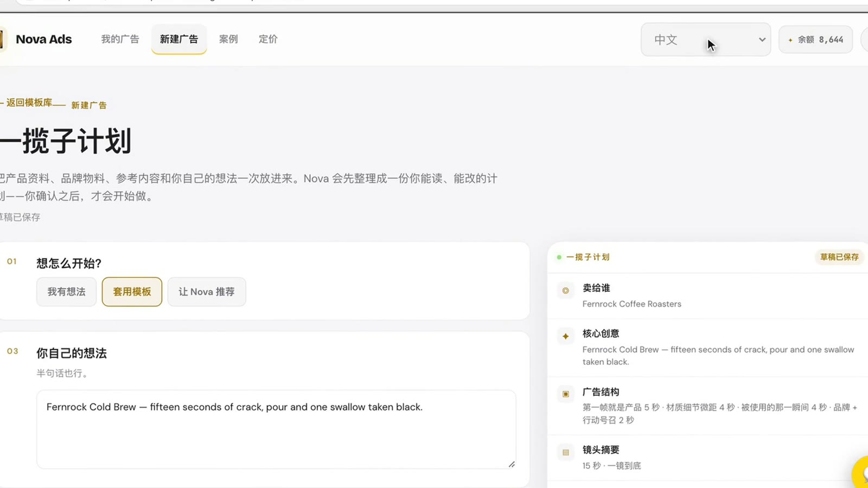
Task: Click the 镜头摘要 row label
Action: (601, 450)
